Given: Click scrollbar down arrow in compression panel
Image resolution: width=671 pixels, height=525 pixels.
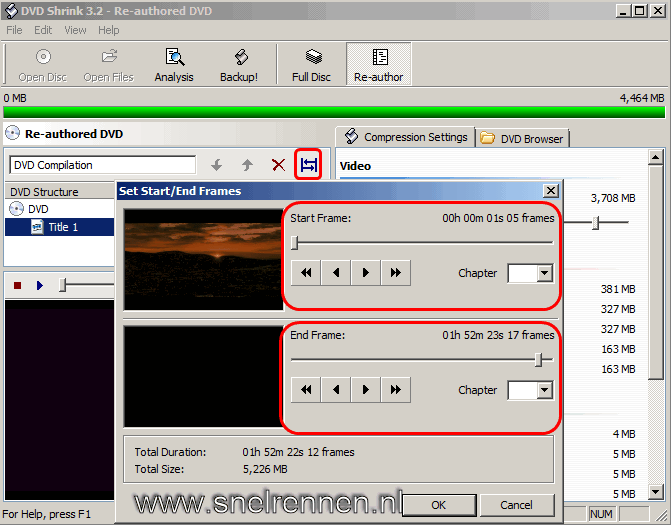Looking at the screenshot, I should pyautogui.click(x=656, y=492).
